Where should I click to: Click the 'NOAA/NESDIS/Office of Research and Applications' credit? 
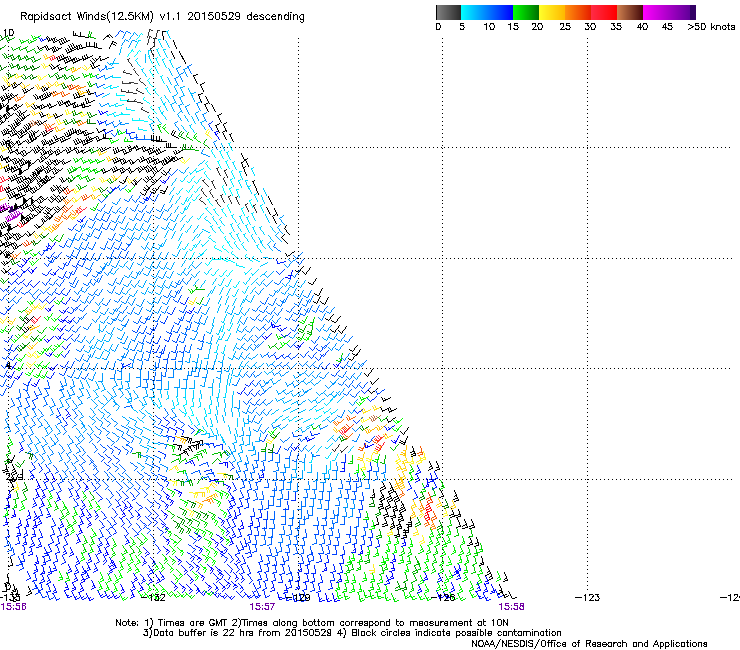589,644
